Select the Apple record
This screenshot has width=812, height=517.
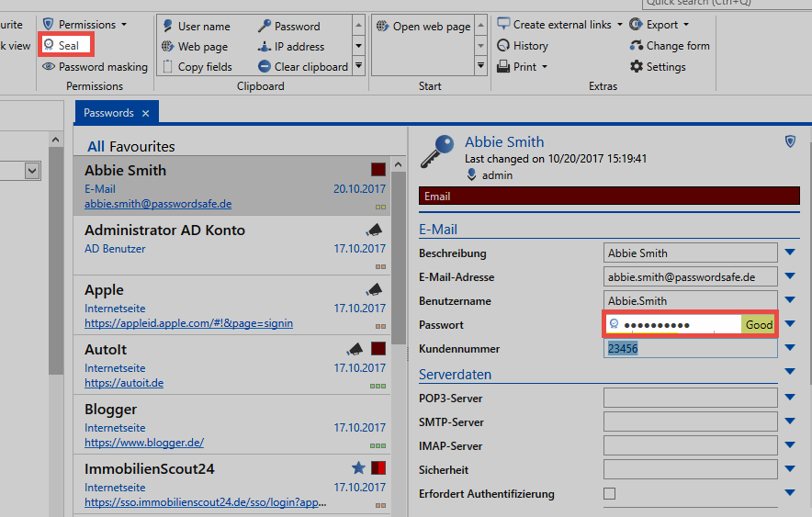pyautogui.click(x=232, y=306)
